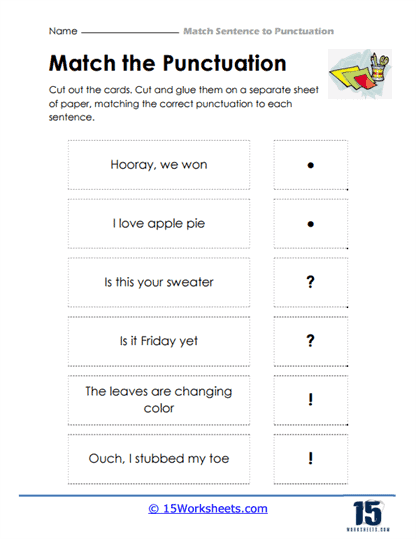Screen dimensions: 416x539
Task: Open the 15Worksheets.com link
Action: click(208, 508)
